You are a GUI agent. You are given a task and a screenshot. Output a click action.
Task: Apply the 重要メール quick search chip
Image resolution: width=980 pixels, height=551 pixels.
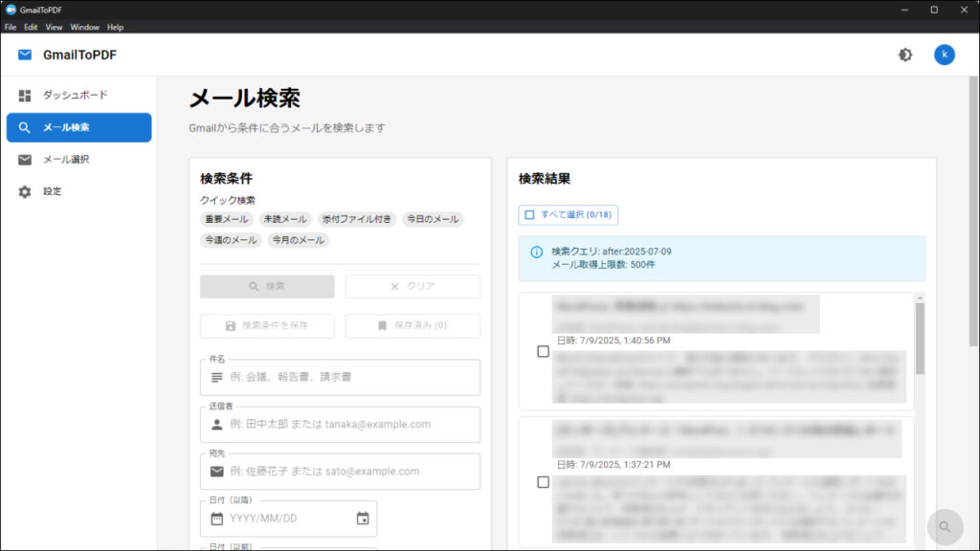pyautogui.click(x=227, y=219)
